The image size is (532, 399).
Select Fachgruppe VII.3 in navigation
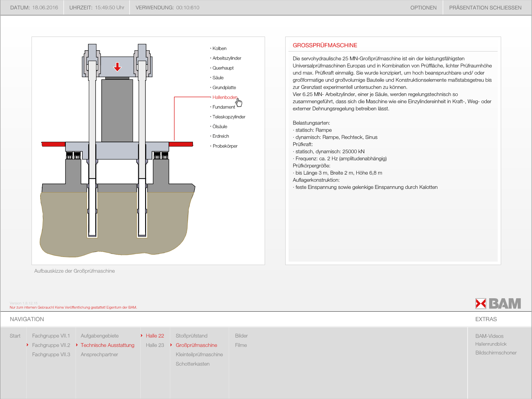[51, 354]
